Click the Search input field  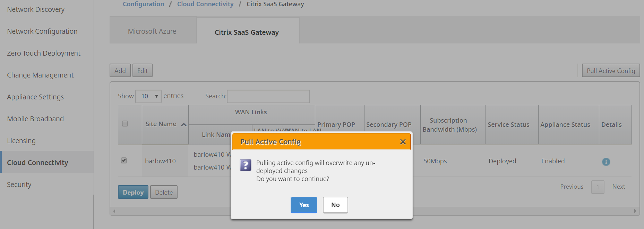(x=268, y=96)
